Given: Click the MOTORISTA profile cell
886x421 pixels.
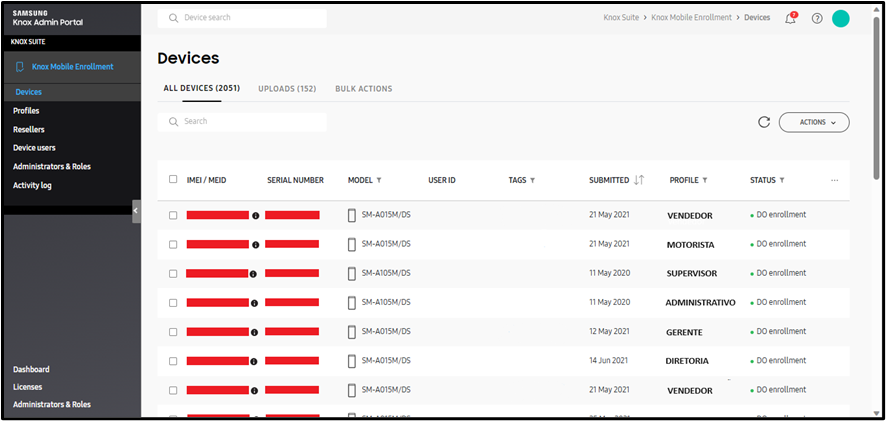Looking at the screenshot, I should tap(690, 245).
